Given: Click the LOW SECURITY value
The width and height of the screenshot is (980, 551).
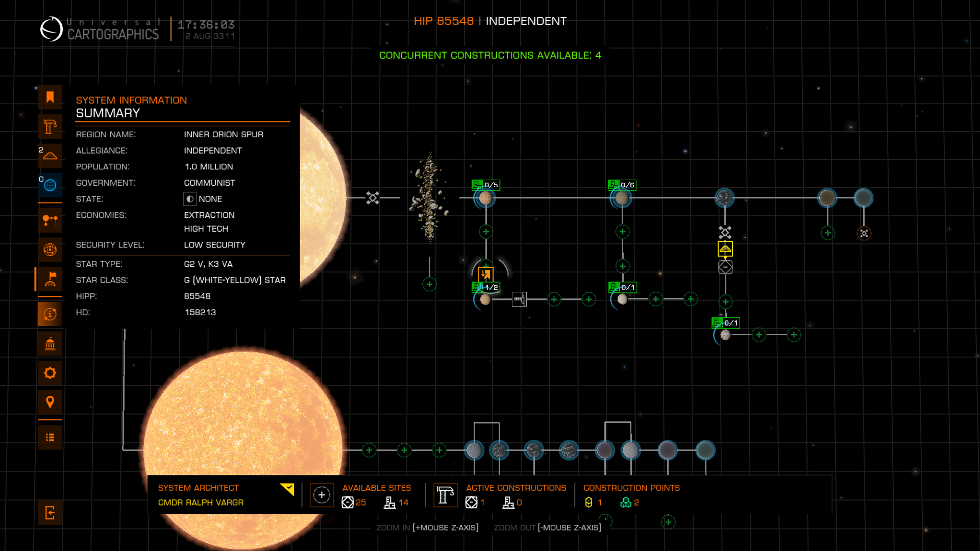Looking at the screenshot, I should click(x=214, y=245).
